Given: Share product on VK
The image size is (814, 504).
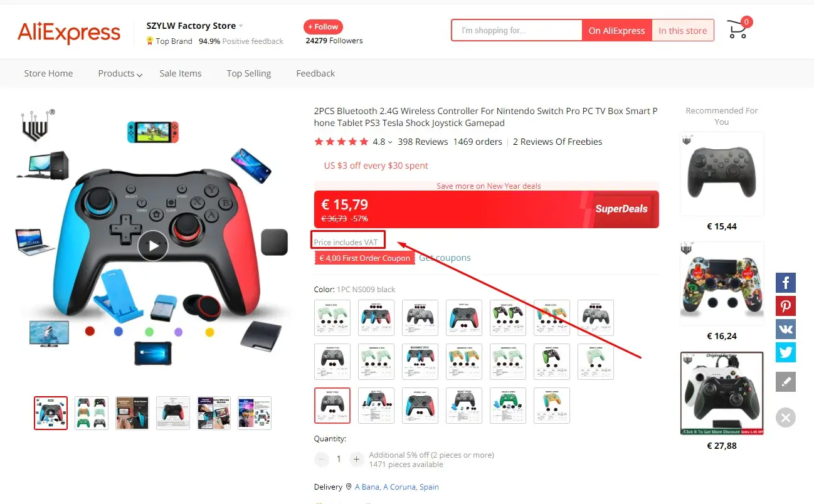Looking at the screenshot, I should [786, 329].
